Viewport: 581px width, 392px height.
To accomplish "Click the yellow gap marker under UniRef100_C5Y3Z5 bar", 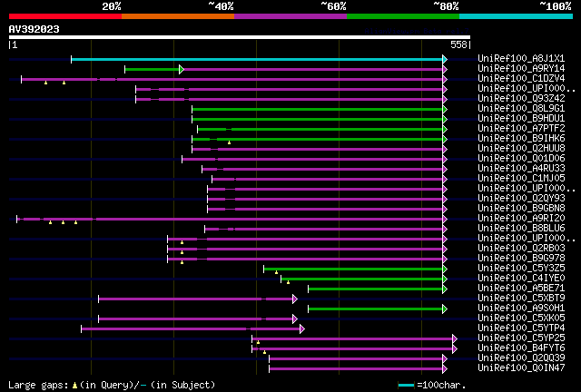I will pyautogui.click(x=276, y=272).
